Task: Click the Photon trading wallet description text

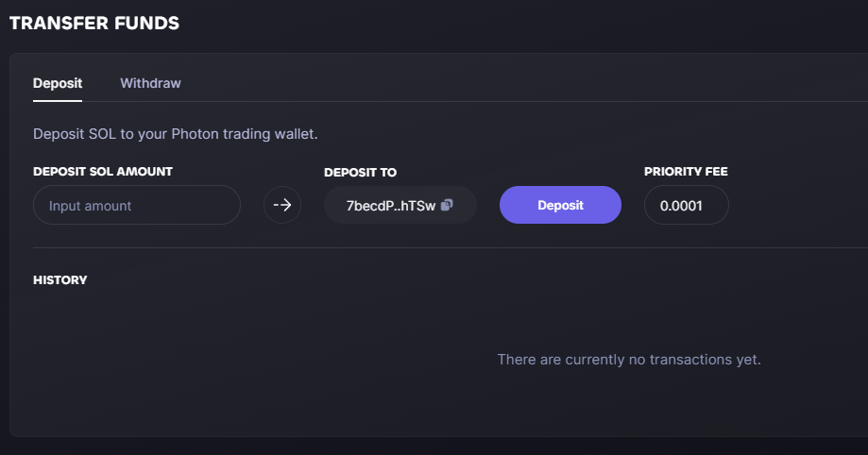Action: point(176,134)
